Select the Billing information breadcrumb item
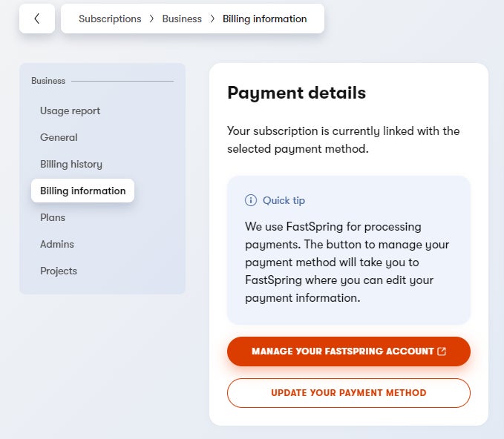Viewport: 504px width, 439px height. pos(264,19)
